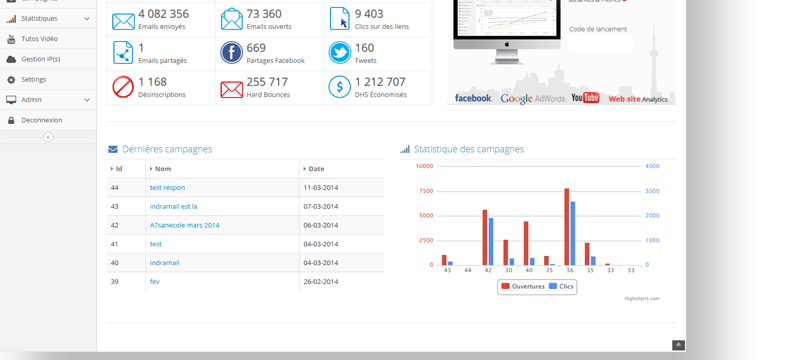Viewport: 791px width, 360px height.
Task: Click the Emails envoyés envelope icon
Action: pyautogui.click(x=123, y=20)
